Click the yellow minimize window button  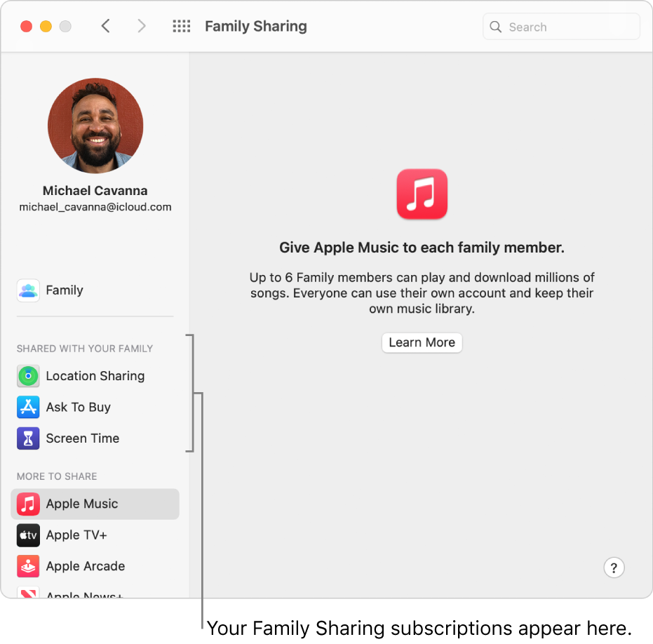click(46, 26)
